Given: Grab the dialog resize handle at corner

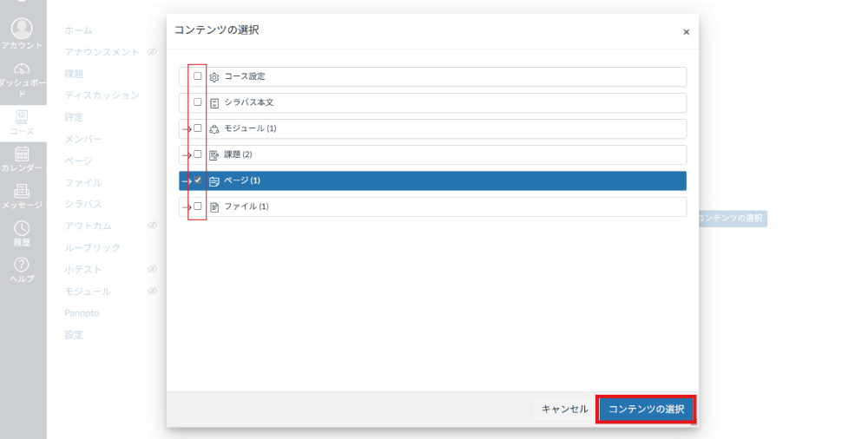Looking at the screenshot, I should [694, 423].
